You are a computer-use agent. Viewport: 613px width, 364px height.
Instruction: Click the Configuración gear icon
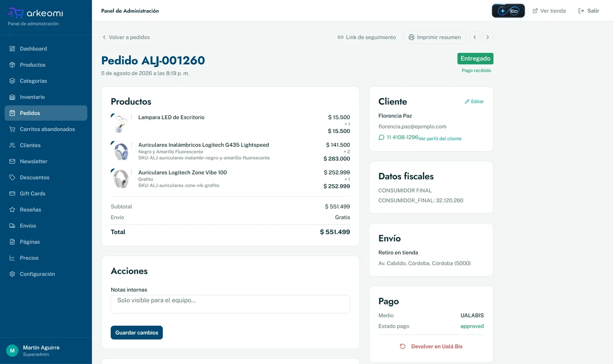click(x=12, y=274)
